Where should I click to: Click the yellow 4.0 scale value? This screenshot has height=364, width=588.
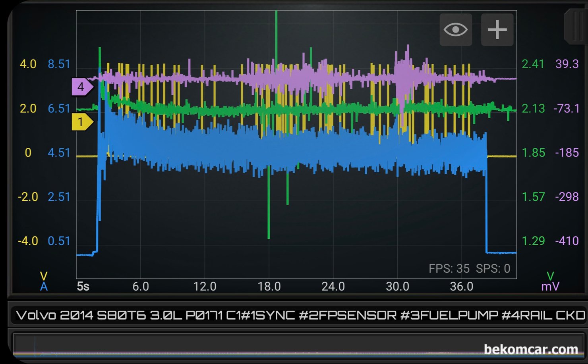tap(28, 64)
